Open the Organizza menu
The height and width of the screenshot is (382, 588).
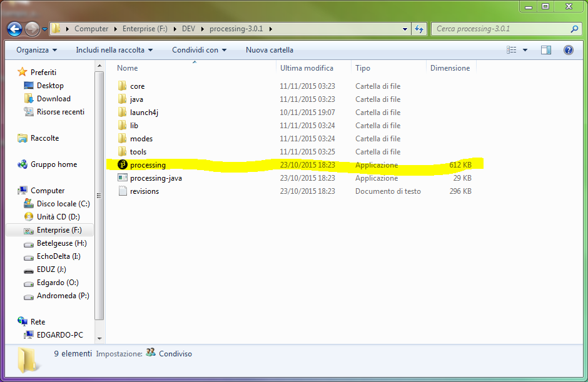(x=36, y=50)
